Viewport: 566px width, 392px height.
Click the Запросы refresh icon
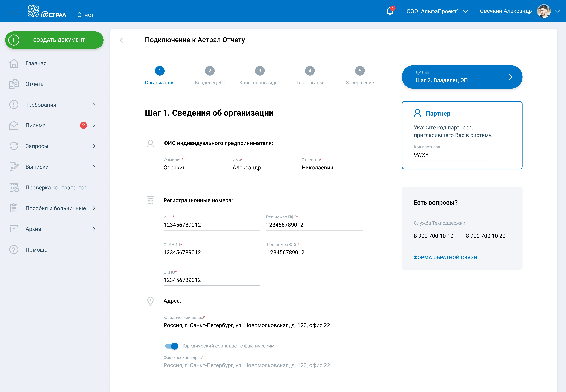point(14,146)
